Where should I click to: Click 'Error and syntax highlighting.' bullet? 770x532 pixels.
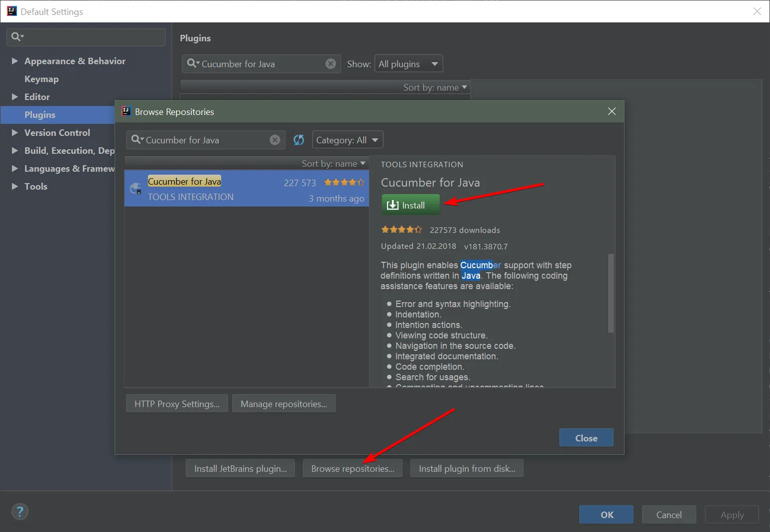453,304
